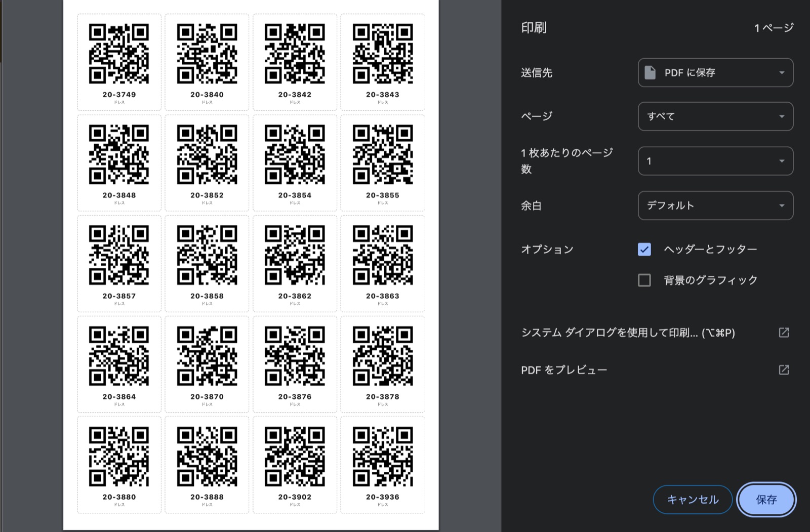Click the オプション label

click(547, 249)
